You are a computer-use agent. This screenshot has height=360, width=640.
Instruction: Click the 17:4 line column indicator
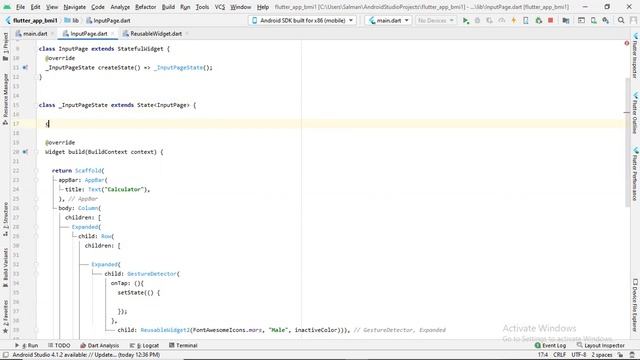click(x=542, y=355)
